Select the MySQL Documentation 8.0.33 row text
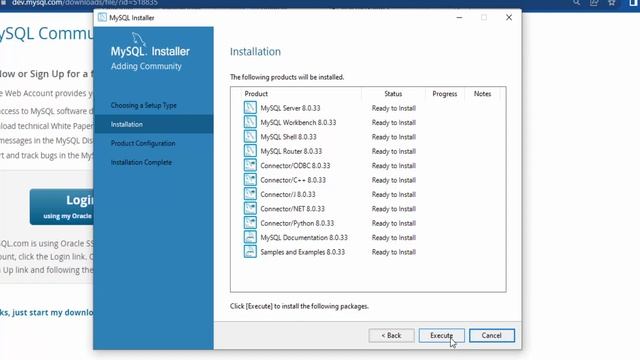 tap(304, 238)
